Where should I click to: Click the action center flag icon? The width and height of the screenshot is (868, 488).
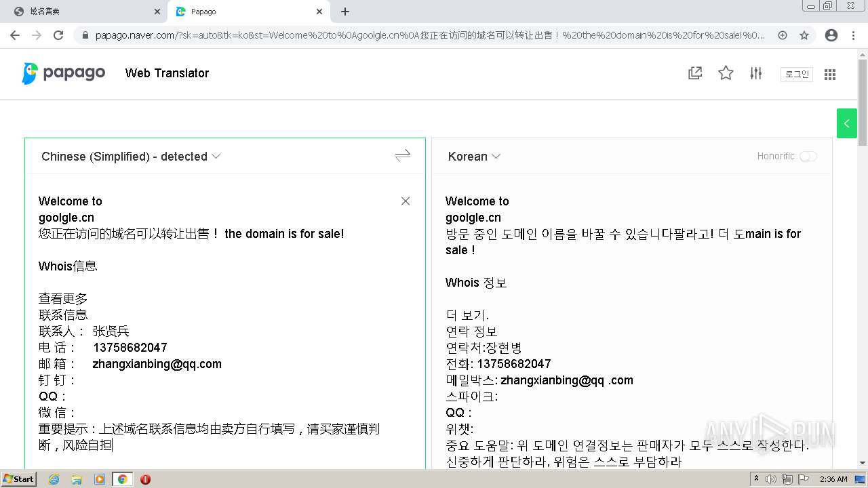point(804,479)
